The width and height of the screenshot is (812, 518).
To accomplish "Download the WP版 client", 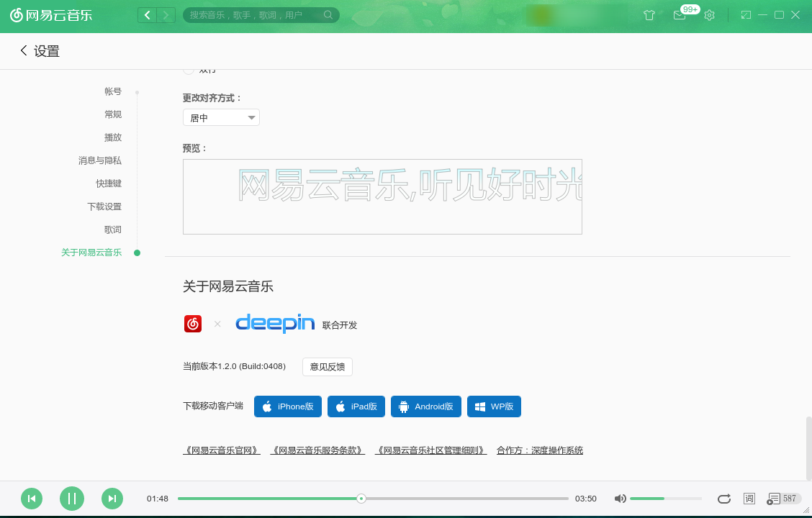I will pos(494,406).
